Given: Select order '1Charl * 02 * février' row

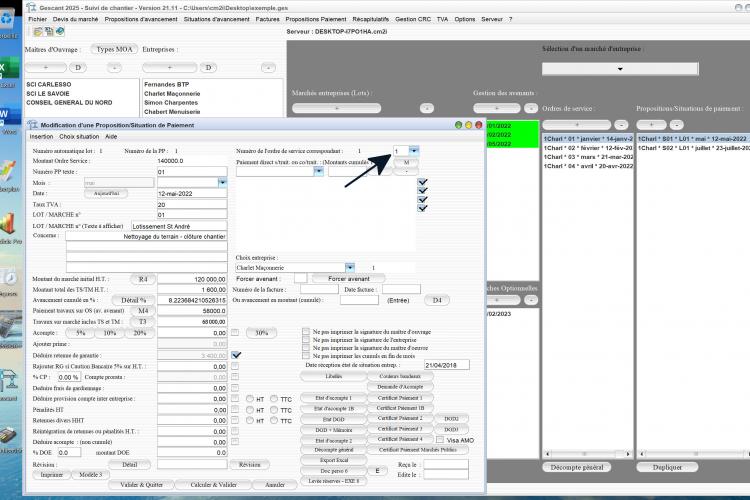Looking at the screenshot, I should (x=588, y=148).
